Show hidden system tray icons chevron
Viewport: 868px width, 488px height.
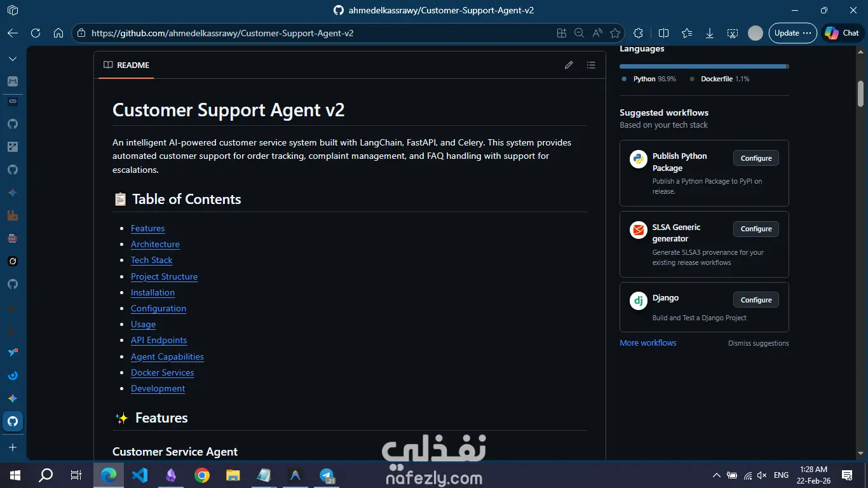(x=717, y=475)
